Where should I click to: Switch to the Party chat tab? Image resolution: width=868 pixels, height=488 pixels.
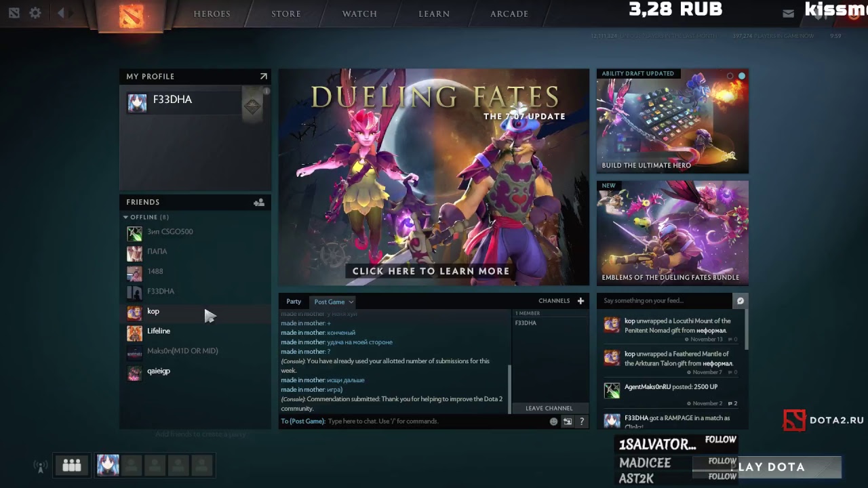pyautogui.click(x=294, y=302)
